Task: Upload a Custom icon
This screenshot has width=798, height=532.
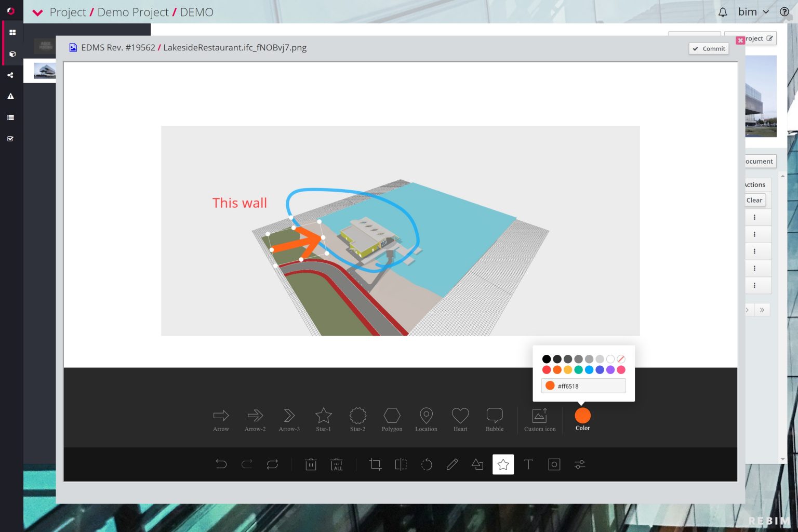Action: [x=540, y=420]
